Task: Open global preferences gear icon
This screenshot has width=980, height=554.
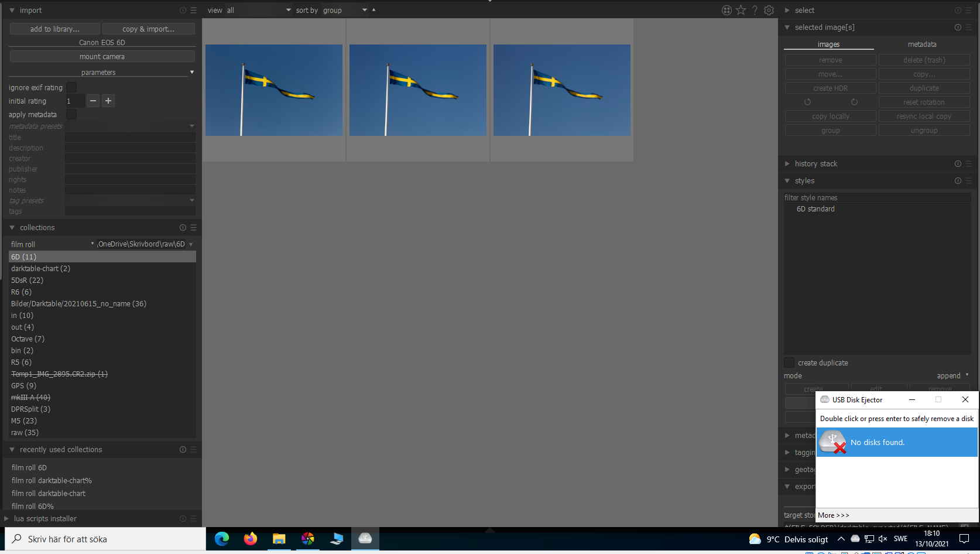Action: point(769,10)
